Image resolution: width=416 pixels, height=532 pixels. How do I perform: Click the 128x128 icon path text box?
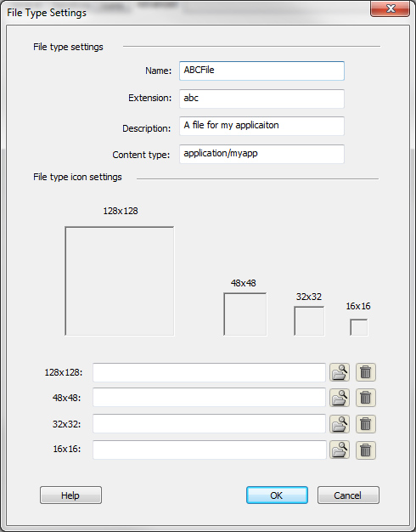tap(209, 372)
